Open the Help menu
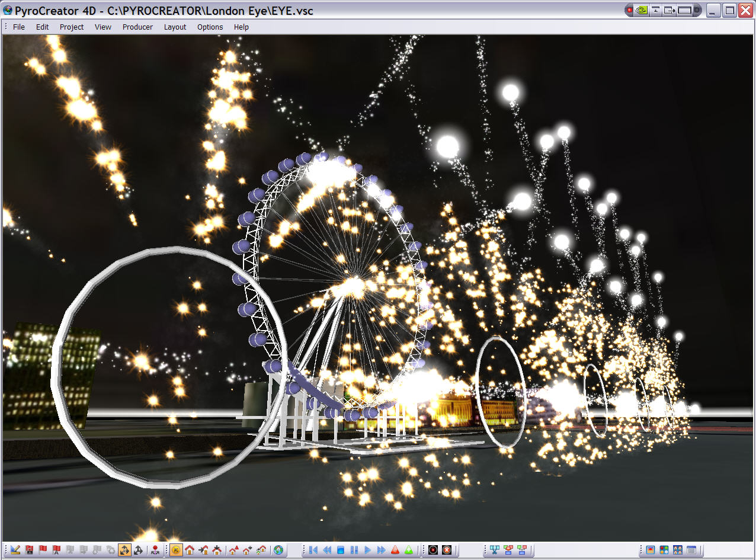Screen dimensions: 756x560 [241, 27]
